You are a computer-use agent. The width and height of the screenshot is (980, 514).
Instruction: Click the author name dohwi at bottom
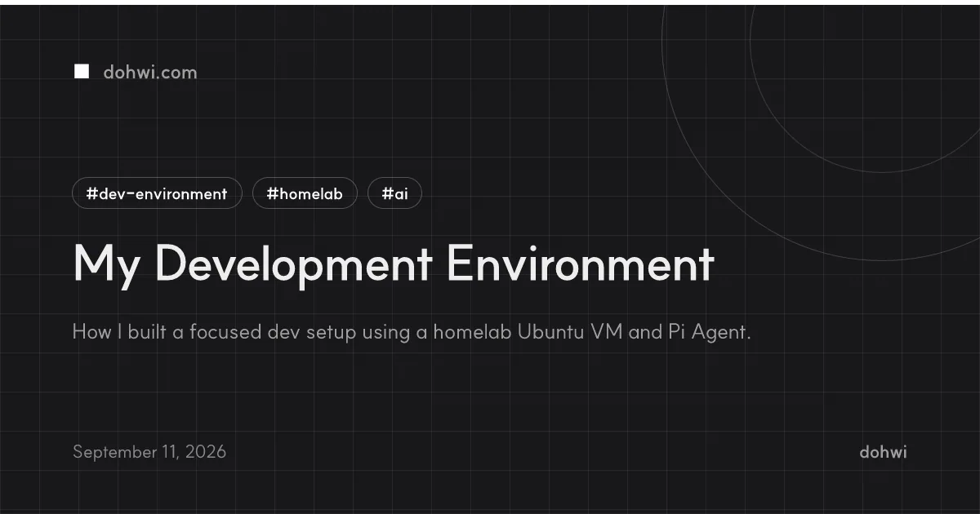(x=883, y=451)
